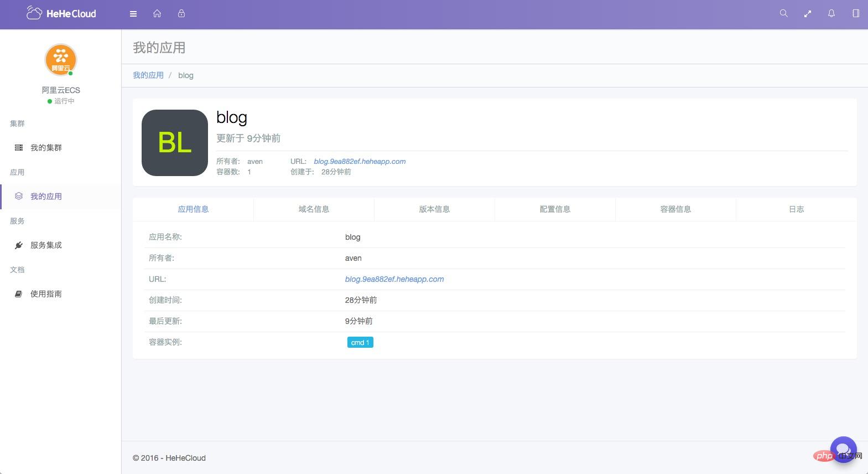Select 我的应用 in the sidebar
The width and height of the screenshot is (868, 474).
(46, 197)
